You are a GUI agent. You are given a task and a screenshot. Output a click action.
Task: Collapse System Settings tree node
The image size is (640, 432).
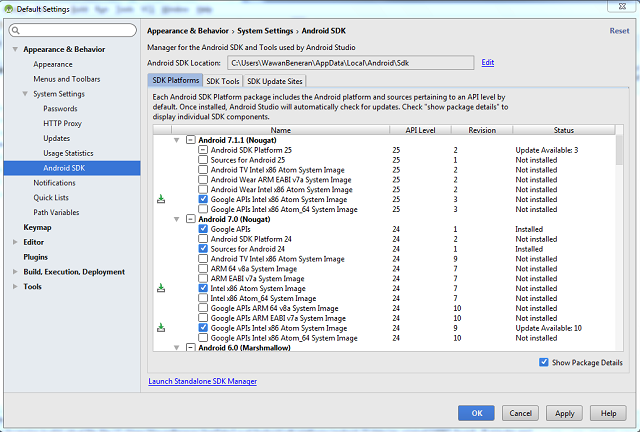tap(25, 94)
